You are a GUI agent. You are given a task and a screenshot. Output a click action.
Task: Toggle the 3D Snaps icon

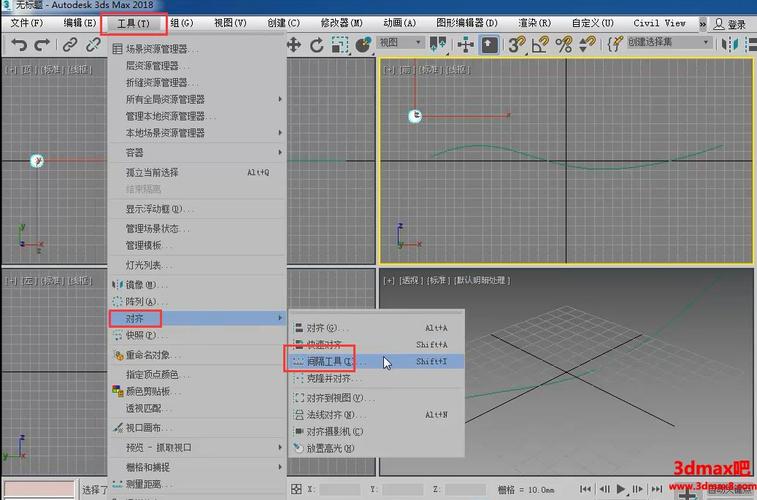(516, 45)
